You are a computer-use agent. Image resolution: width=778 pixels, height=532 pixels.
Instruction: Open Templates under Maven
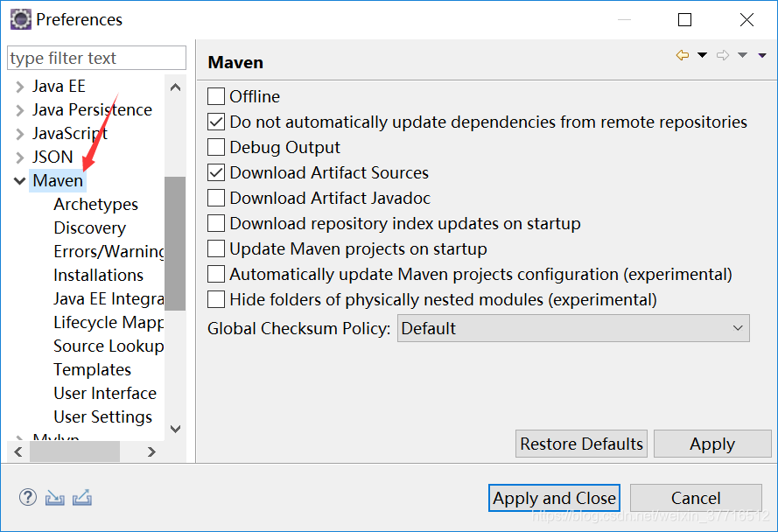(x=92, y=370)
